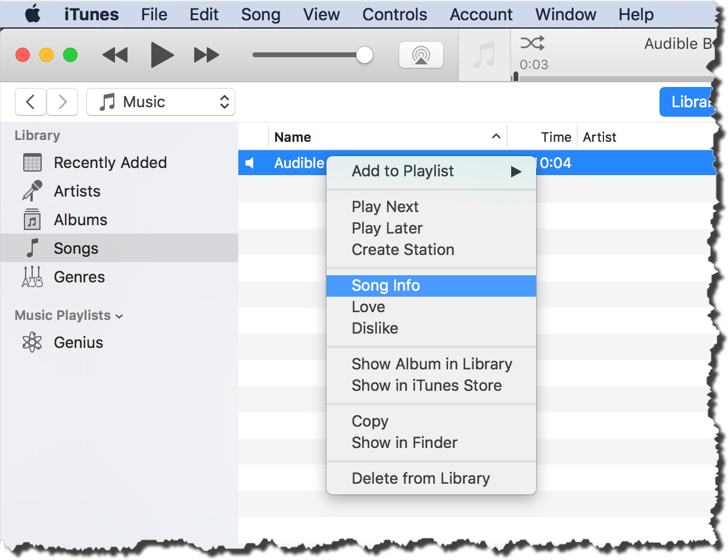
Task: Select Songs in the sidebar
Action: click(x=119, y=248)
